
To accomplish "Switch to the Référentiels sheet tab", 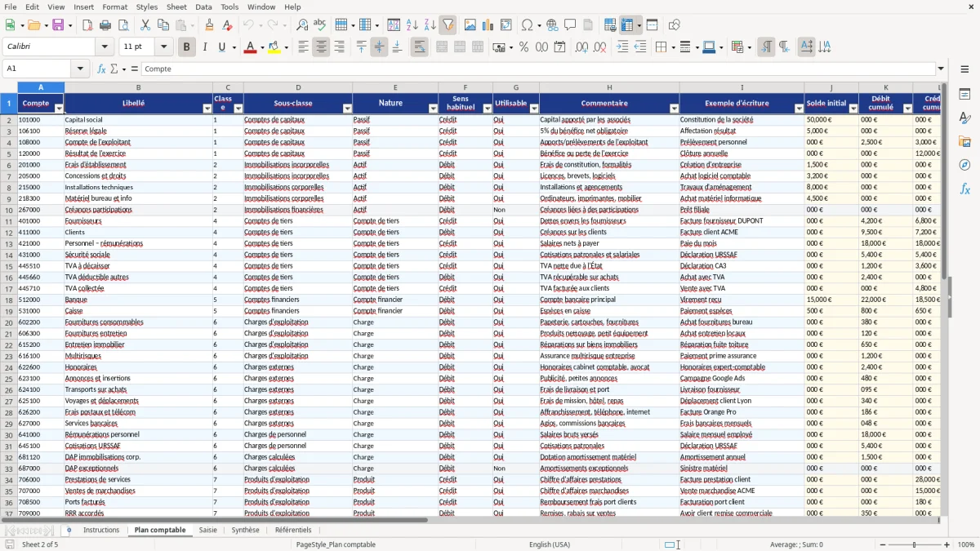I will (x=293, y=531).
